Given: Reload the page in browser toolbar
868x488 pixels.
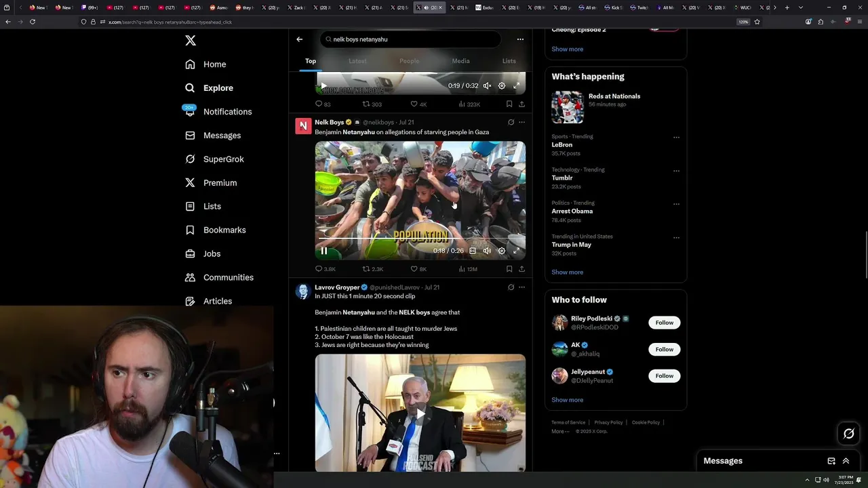Looking at the screenshot, I should tap(33, 22).
